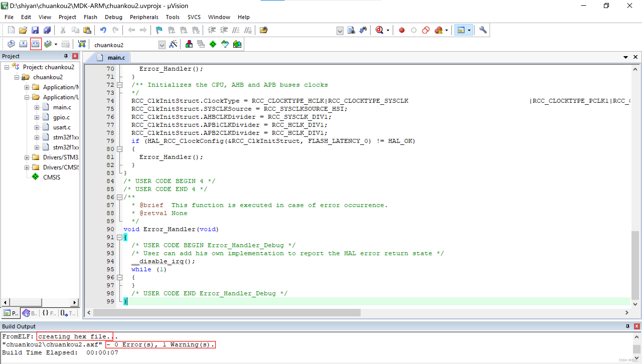The height and width of the screenshot is (364, 642).
Task: Pin the Project panel
Action: (66, 56)
